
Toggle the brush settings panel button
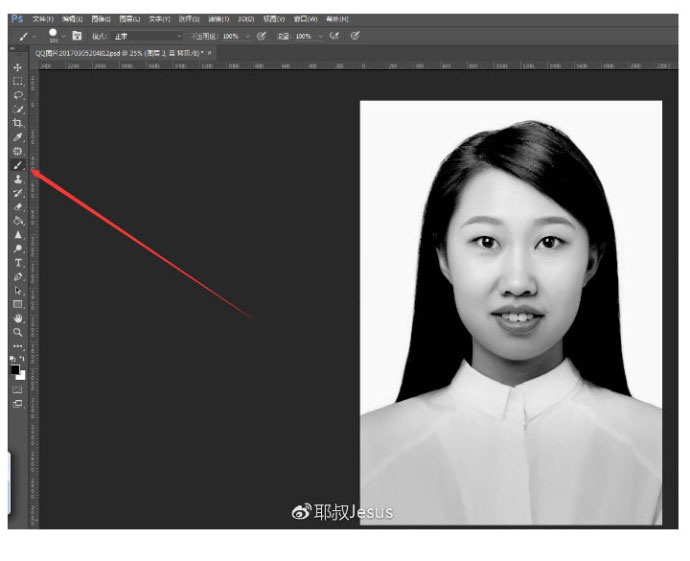(x=77, y=35)
